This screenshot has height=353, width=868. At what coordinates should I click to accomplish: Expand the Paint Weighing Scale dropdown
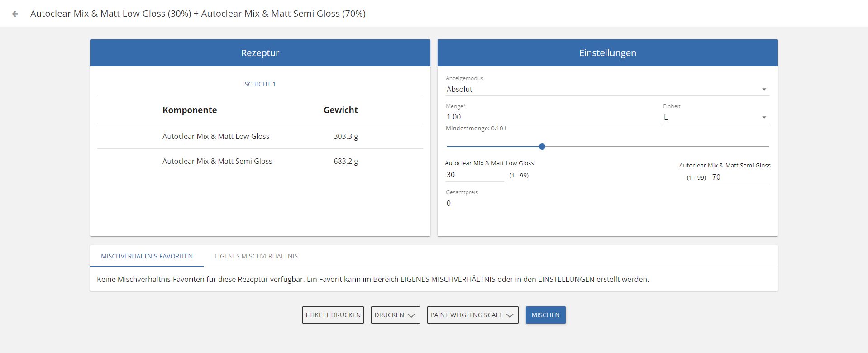[x=472, y=315]
